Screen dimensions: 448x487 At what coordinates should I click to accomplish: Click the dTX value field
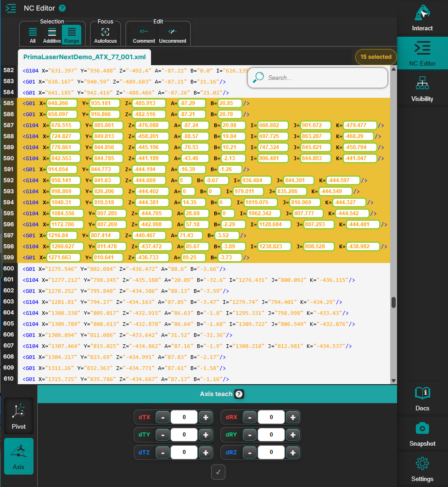click(184, 417)
